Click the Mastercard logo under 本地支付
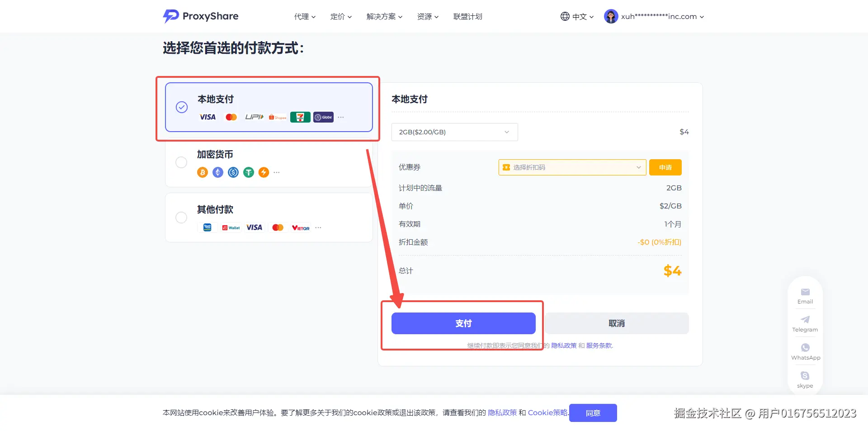The width and height of the screenshot is (868, 431). click(231, 117)
